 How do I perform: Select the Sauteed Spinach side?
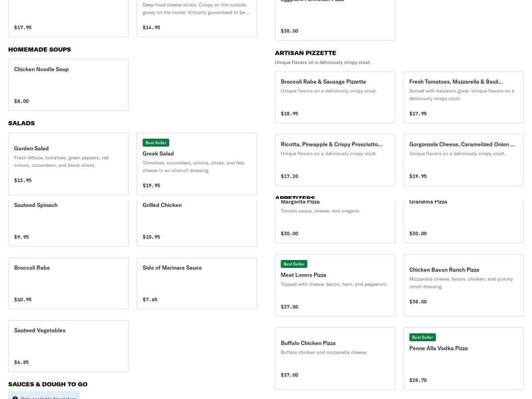tap(66, 219)
